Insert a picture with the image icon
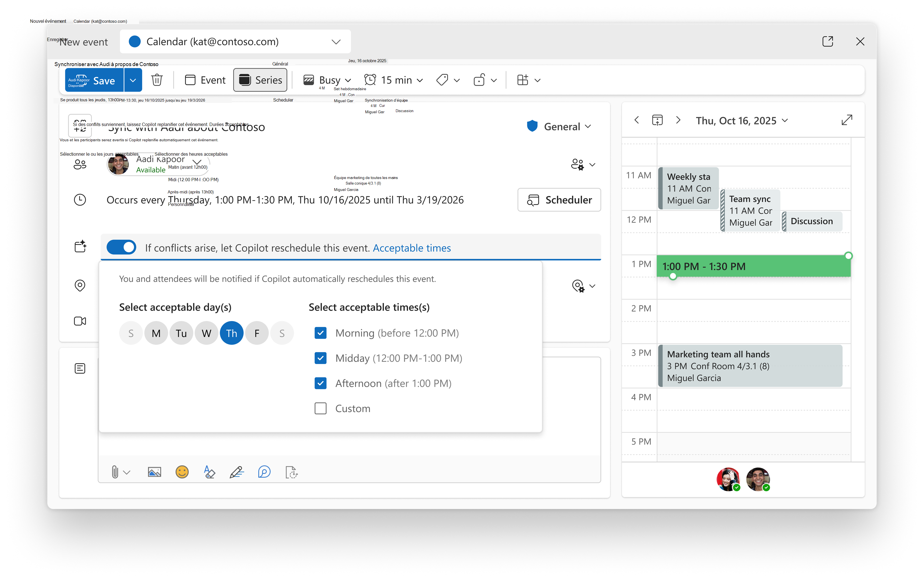The width and height of the screenshot is (924, 580). point(154,472)
